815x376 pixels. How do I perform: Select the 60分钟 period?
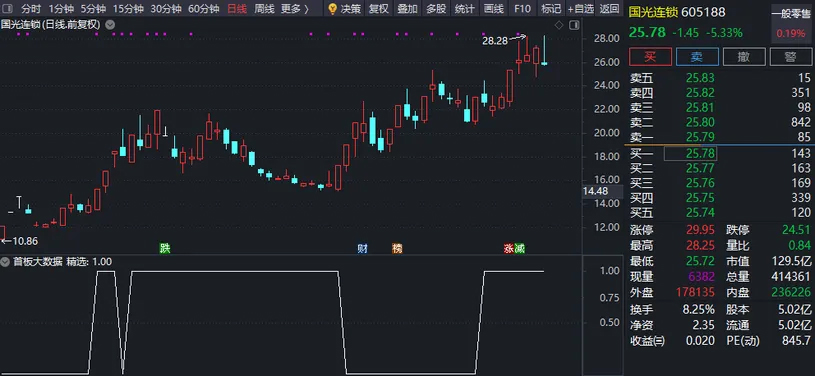pos(204,9)
